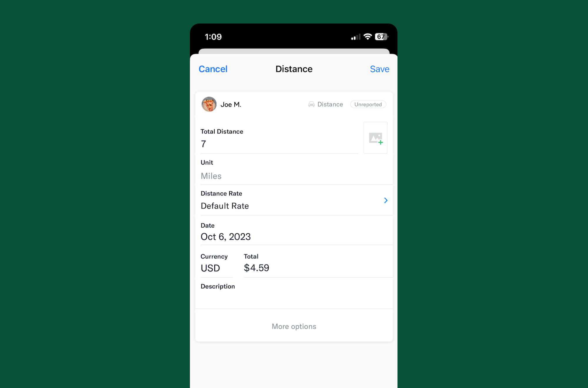The width and height of the screenshot is (588, 388).
Task: Expand the Distance Rate chevron
Action: 385,200
